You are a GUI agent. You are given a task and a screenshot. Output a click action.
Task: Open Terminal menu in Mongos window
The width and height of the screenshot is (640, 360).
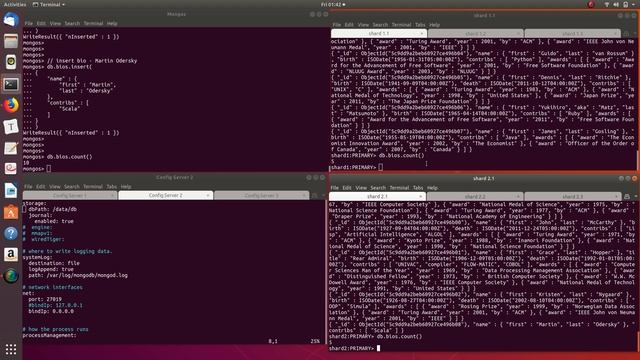93,24
